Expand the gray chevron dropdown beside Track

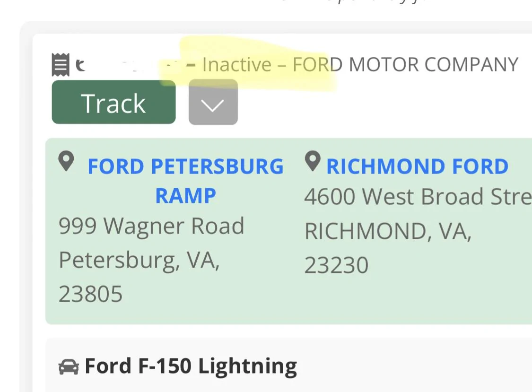[x=213, y=103]
